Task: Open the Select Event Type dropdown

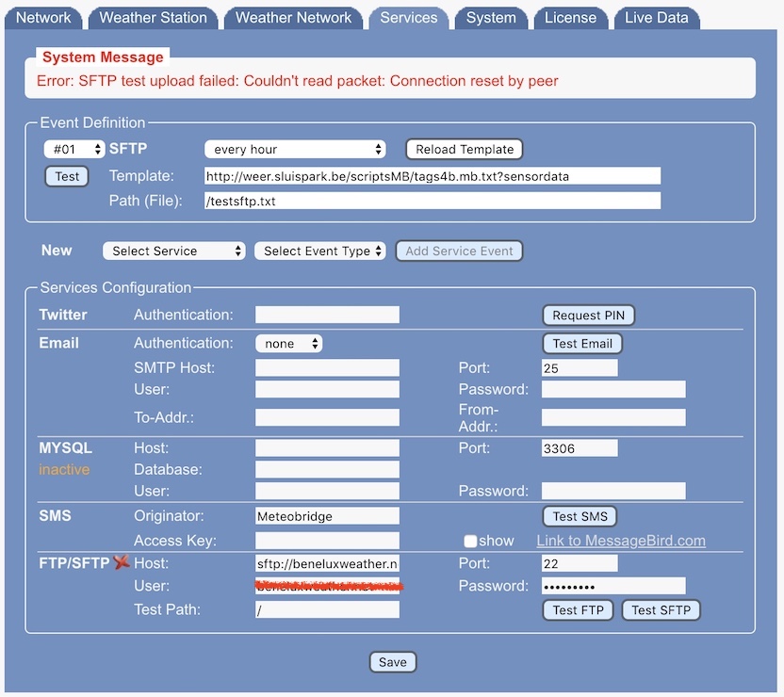Action: click(x=320, y=251)
